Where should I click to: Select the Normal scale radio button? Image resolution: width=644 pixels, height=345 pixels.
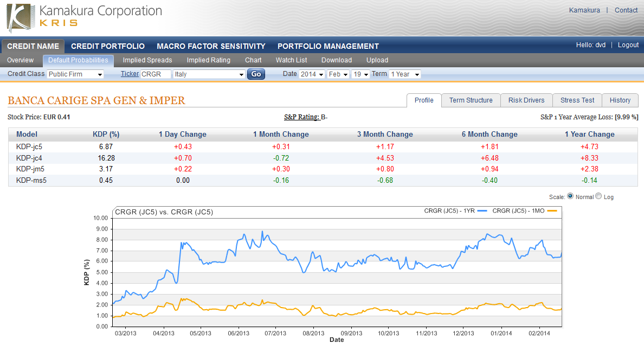[x=570, y=196]
